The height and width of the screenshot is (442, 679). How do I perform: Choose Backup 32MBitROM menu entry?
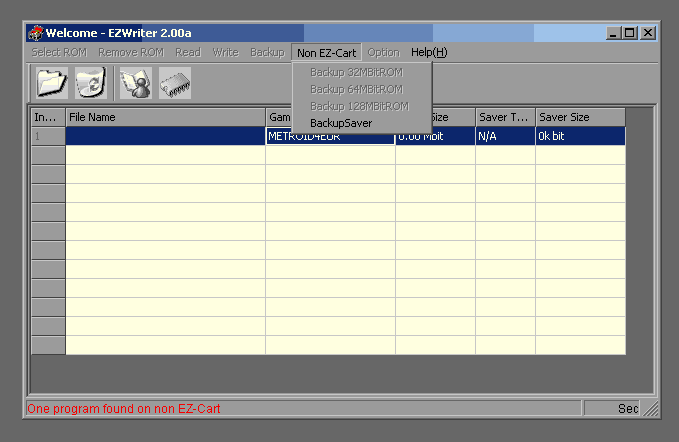click(362, 72)
